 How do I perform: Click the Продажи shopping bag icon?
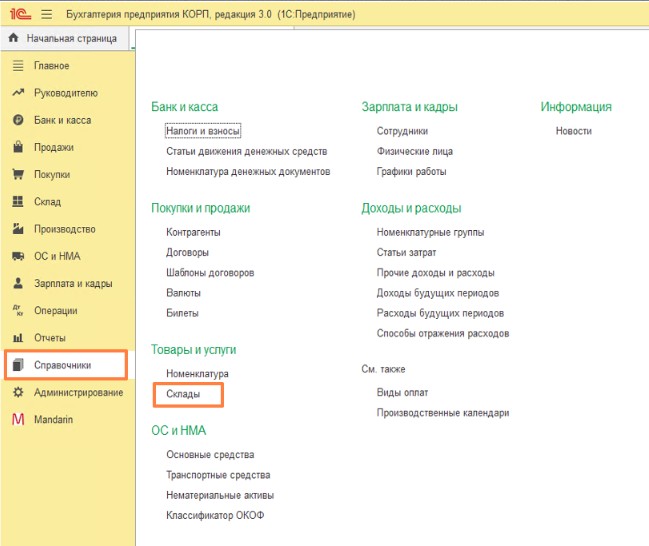point(18,147)
